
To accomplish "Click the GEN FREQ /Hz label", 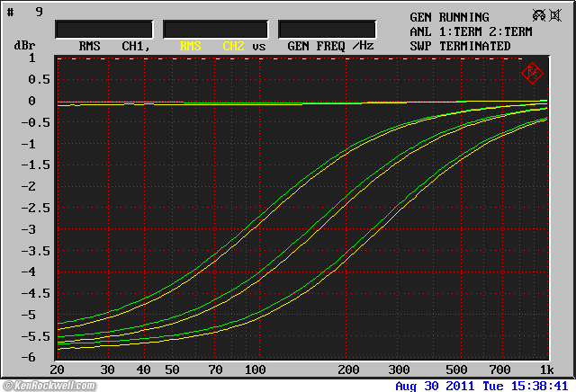I will (330, 46).
